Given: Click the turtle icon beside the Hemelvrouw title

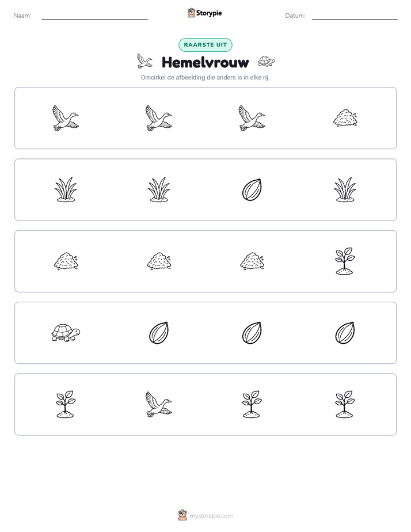Looking at the screenshot, I should [266, 62].
